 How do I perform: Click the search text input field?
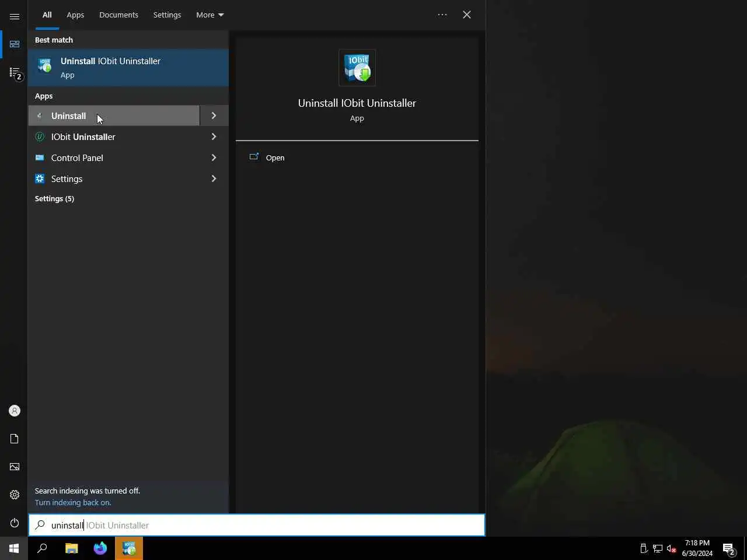257,525
